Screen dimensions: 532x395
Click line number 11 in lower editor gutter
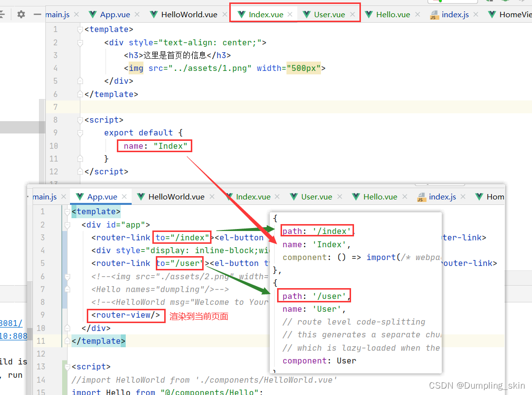[x=41, y=341]
